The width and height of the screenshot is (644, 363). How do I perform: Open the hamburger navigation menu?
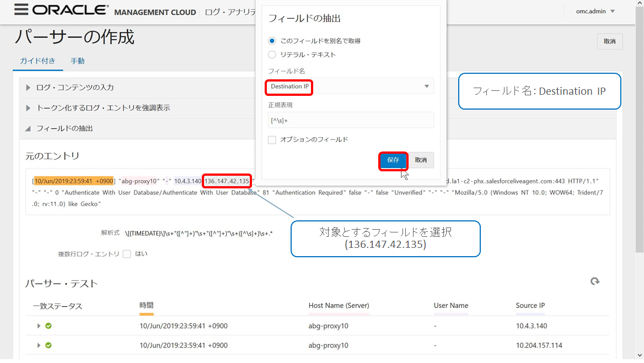21,9
